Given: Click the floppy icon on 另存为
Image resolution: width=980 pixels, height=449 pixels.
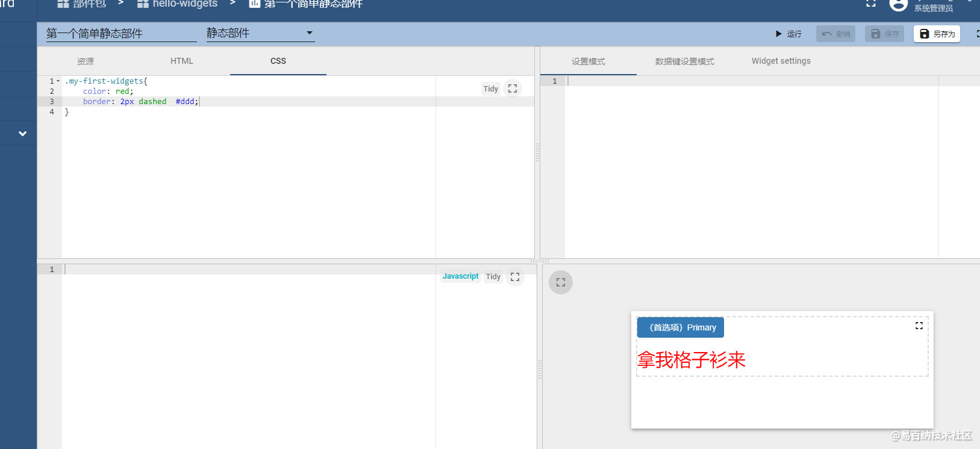Looking at the screenshot, I should pyautogui.click(x=925, y=34).
